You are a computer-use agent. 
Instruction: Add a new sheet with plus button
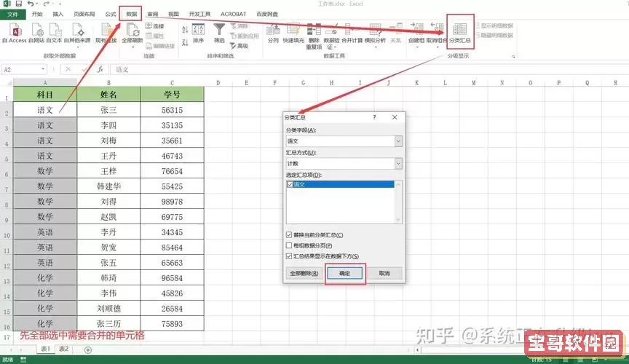88,350
